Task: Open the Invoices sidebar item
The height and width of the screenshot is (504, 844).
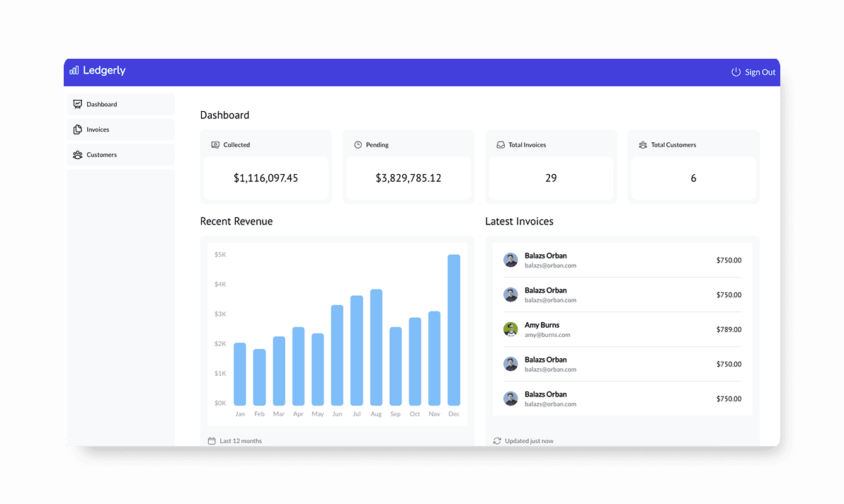Action: pyautogui.click(x=120, y=130)
